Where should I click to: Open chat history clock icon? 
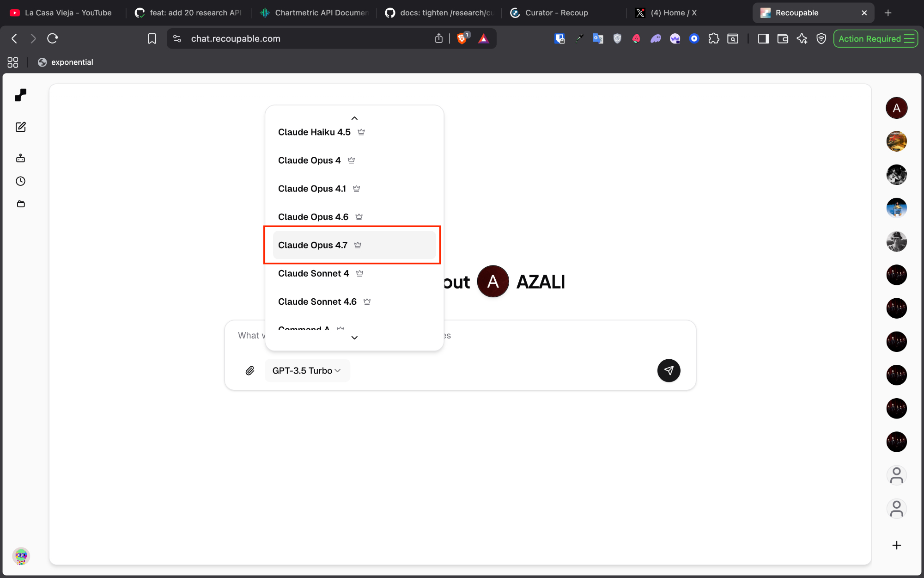[x=20, y=181]
